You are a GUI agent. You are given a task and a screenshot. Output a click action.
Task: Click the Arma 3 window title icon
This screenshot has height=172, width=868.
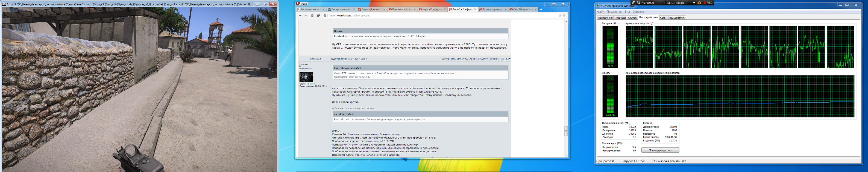point(4,4)
